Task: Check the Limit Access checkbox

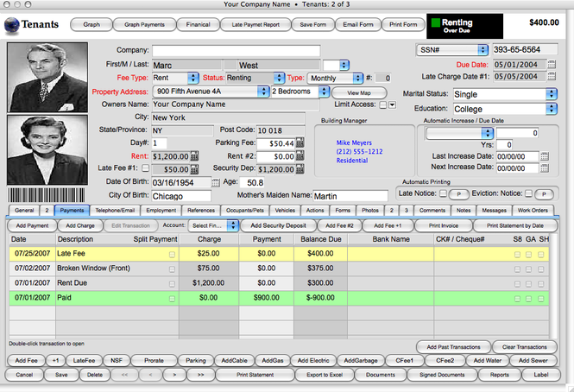Action: click(383, 104)
